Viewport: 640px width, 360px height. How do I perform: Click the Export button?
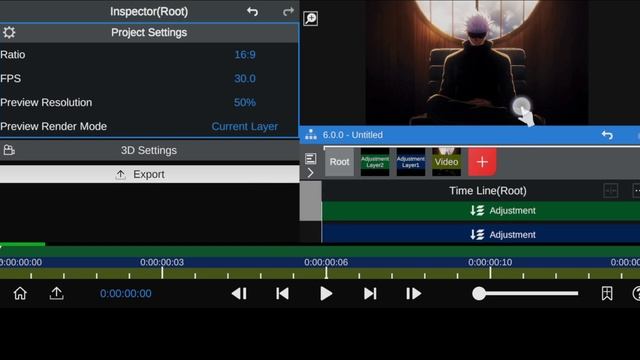pos(149,174)
